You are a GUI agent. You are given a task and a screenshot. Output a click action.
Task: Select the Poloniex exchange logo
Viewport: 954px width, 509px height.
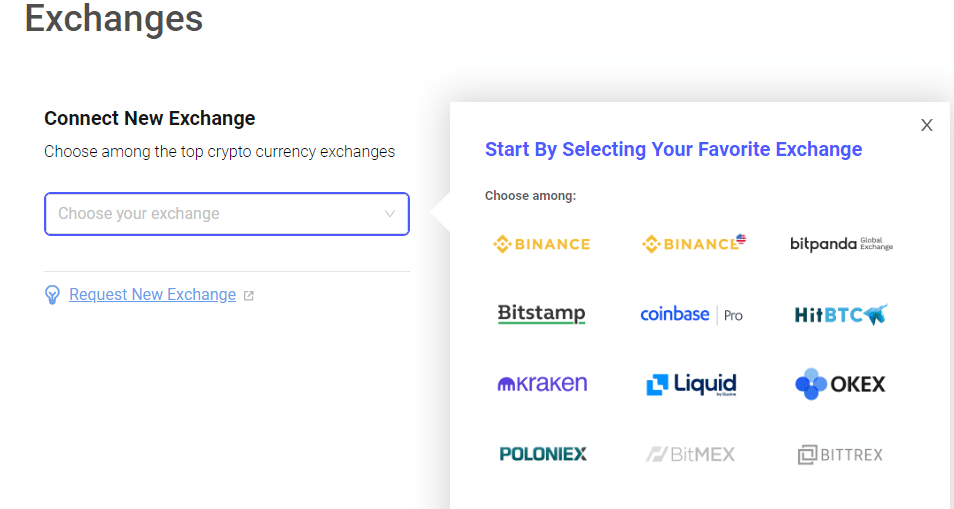pos(543,454)
